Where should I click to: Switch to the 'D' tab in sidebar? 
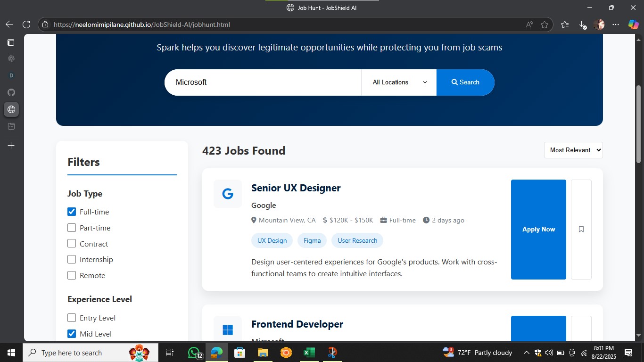click(11, 75)
